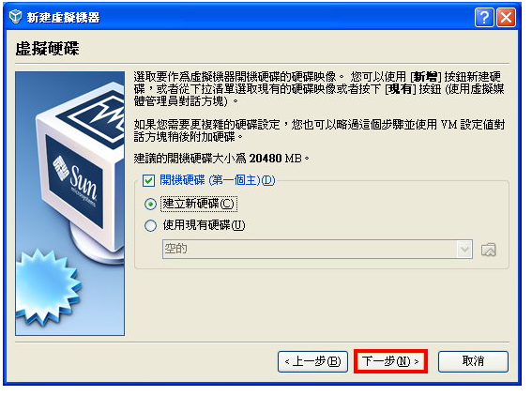
Task: Open help with the question mark button
Action: pyautogui.click(x=484, y=17)
